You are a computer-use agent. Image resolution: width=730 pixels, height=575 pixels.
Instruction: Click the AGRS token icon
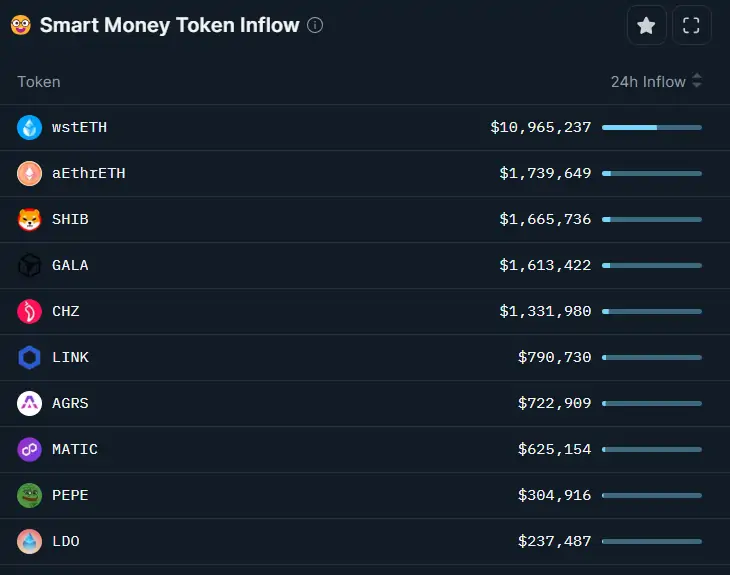(29, 403)
